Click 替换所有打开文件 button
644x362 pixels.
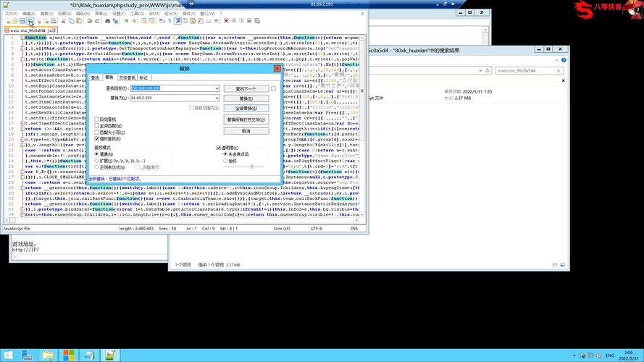tap(246, 119)
